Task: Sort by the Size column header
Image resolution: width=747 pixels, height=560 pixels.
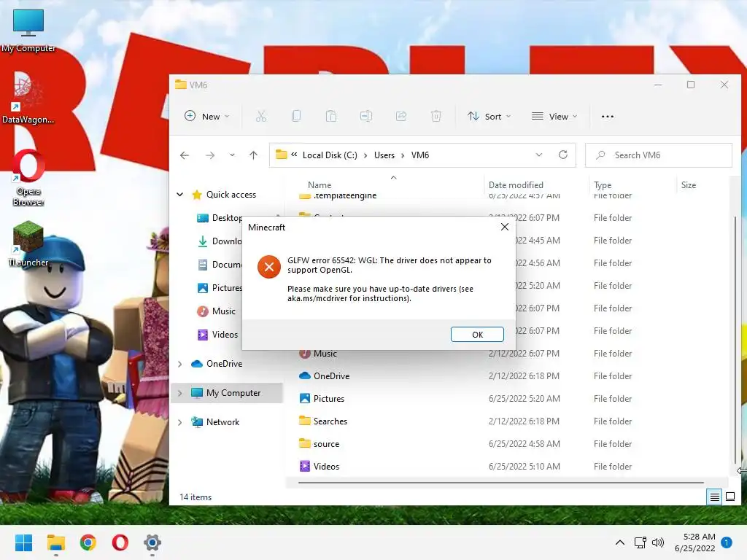Action: 689,184
